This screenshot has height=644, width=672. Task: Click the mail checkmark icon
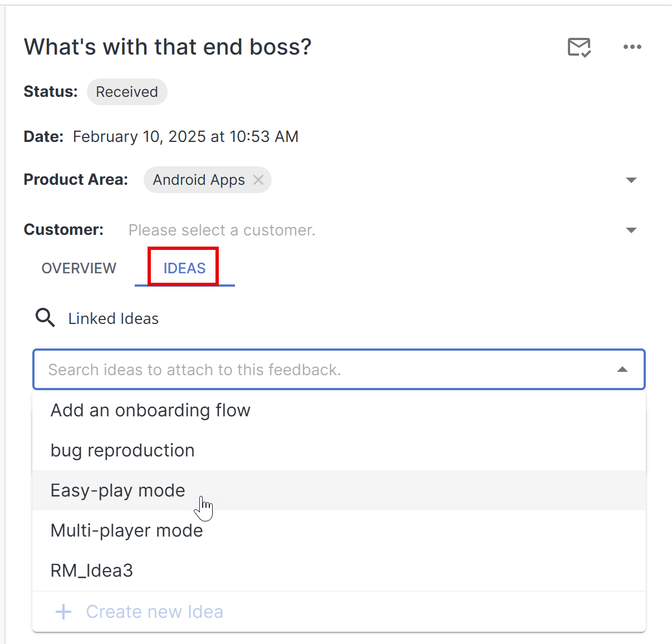[x=579, y=47]
